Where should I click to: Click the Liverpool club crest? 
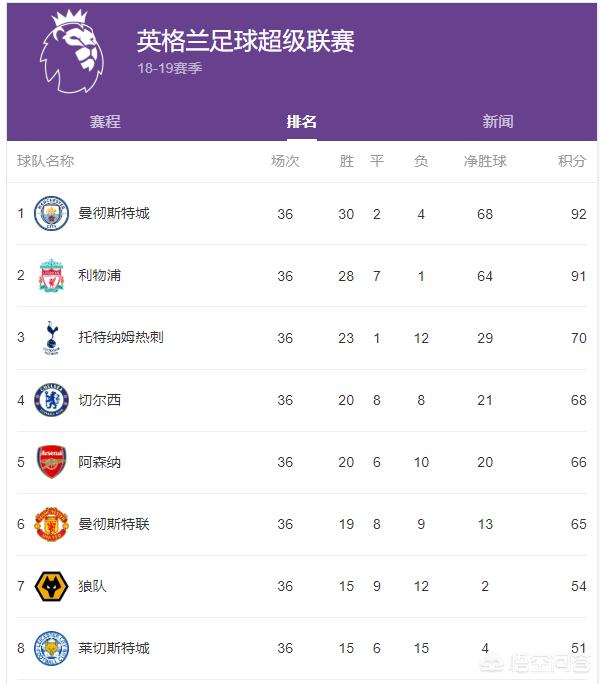[x=51, y=275]
